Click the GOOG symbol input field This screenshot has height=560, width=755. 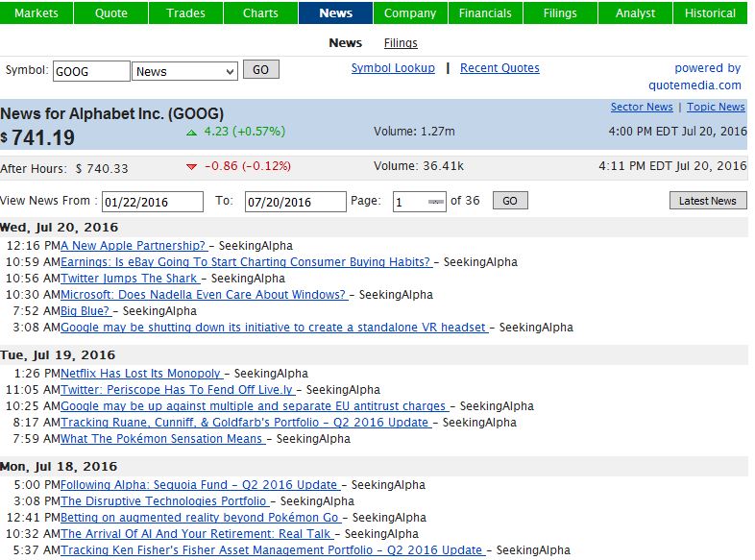coord(91,71)
